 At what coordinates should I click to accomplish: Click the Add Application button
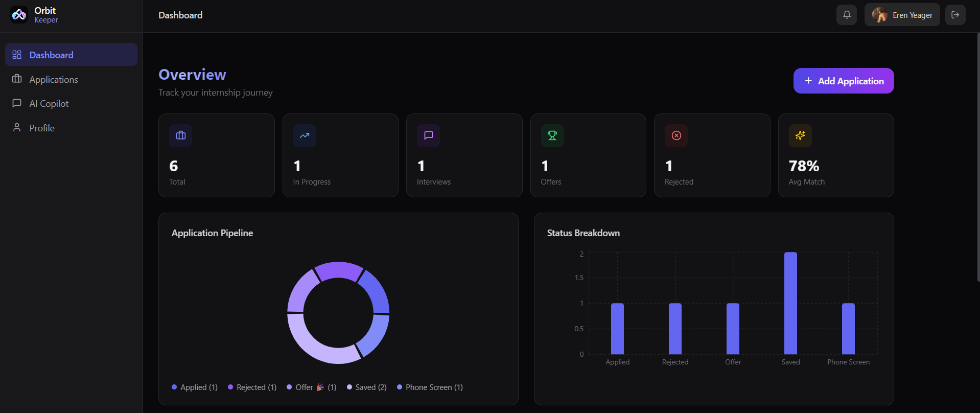coord(844,81)
